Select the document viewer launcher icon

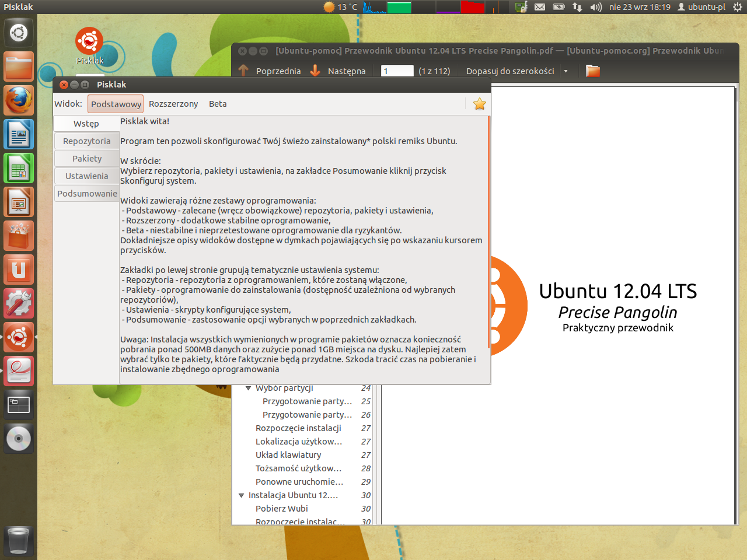click(x=19, y=371)
